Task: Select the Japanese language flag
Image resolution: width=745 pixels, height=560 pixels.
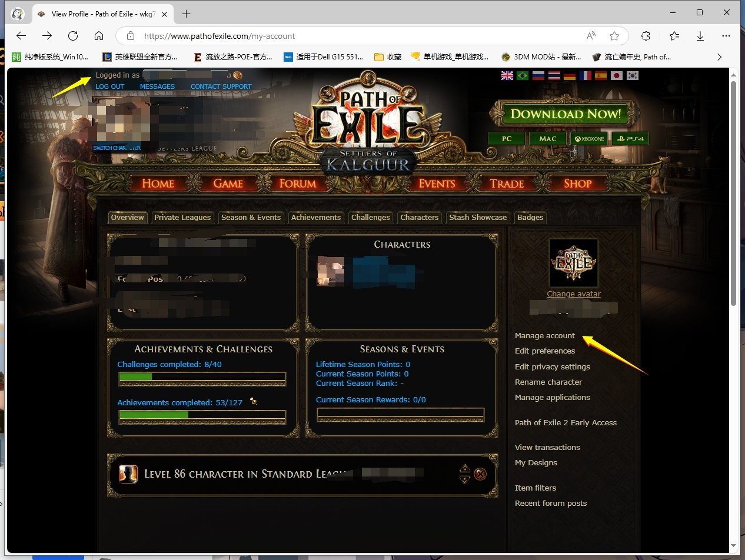Action: (617, 75)
